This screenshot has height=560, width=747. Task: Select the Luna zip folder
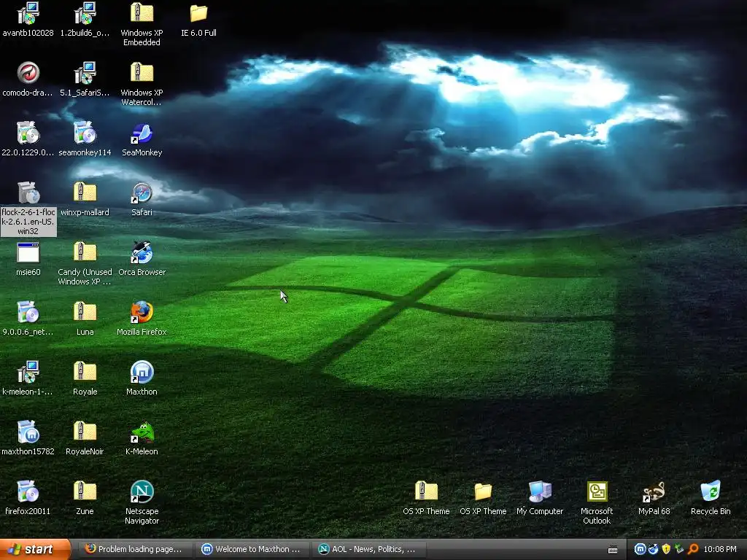pos(85,312)
